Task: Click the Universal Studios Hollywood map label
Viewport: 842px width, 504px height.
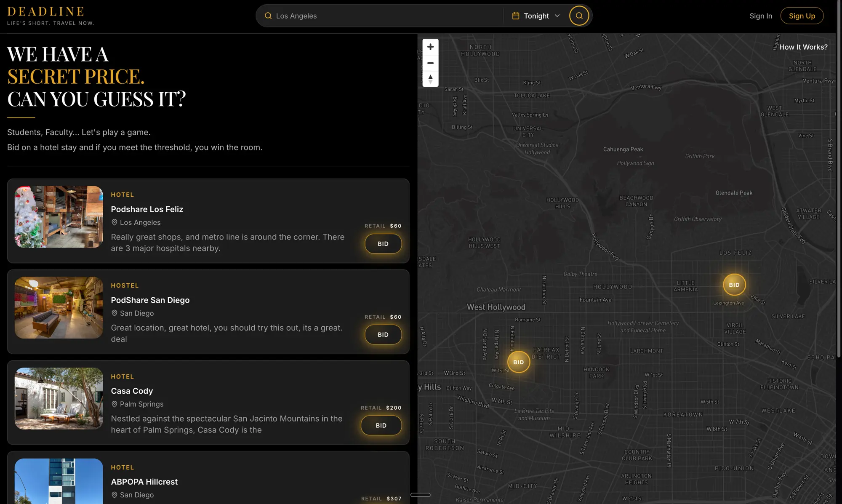Action: (537, 149)
